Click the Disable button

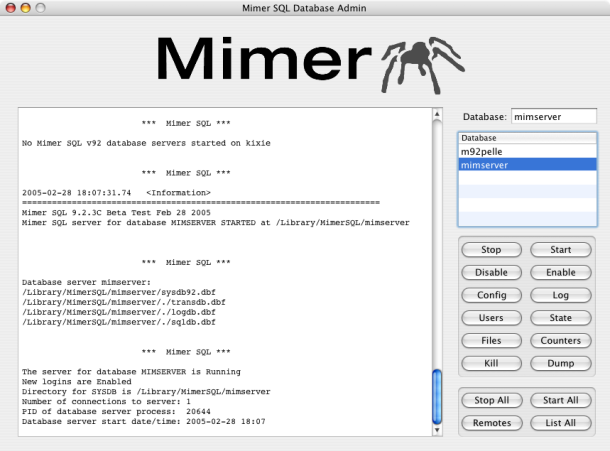coord(491,272)
